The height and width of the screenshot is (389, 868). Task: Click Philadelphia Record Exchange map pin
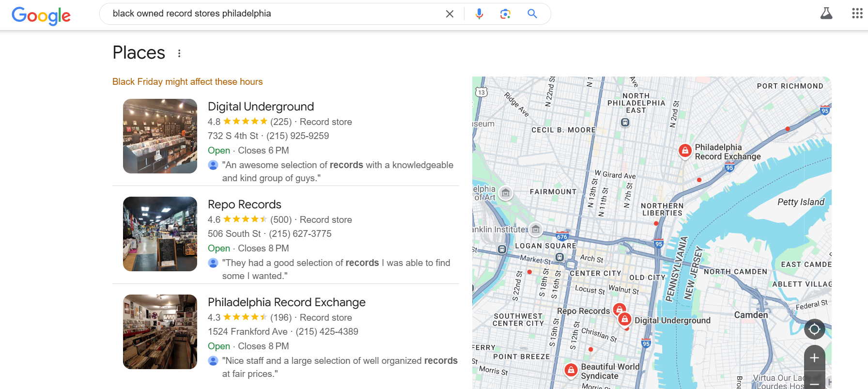click(684, 151)
